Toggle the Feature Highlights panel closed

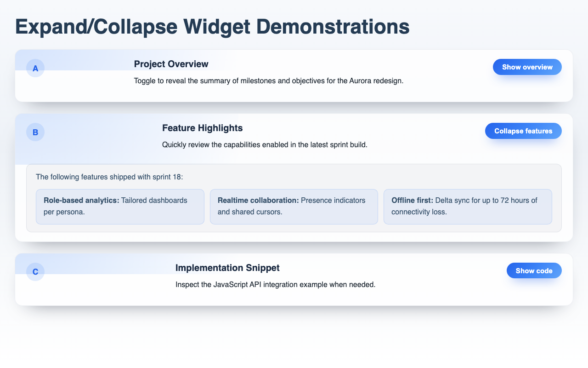523,131
